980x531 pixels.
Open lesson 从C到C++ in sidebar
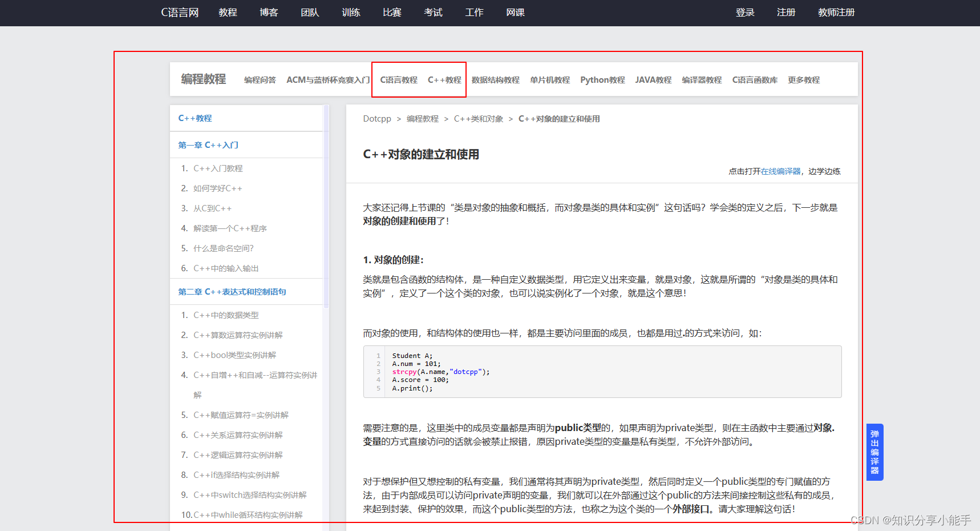click(212, 208)
